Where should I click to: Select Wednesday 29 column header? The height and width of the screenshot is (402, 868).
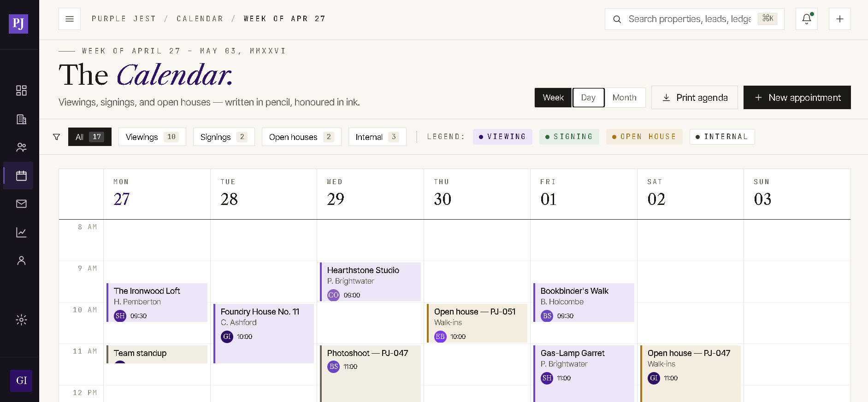370,194
